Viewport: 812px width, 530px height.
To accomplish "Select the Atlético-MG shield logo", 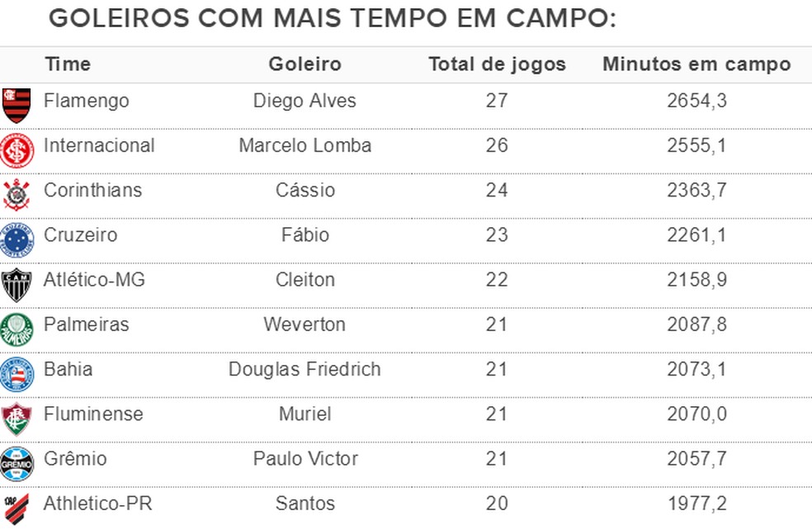I will [x=17, y=285].
